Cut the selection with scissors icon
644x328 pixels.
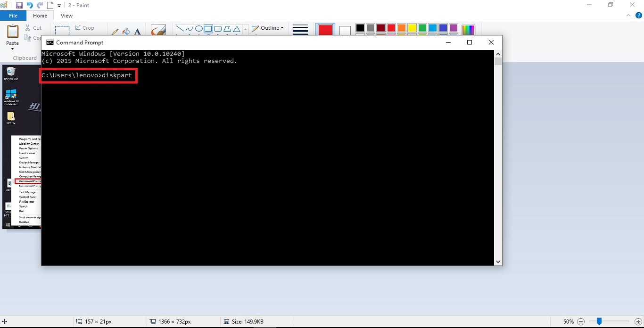pyautogui.click(x=33, y=28)
